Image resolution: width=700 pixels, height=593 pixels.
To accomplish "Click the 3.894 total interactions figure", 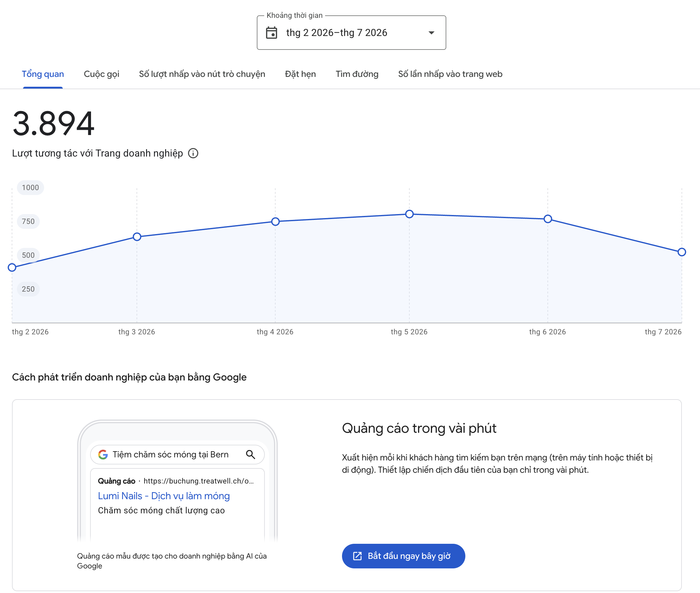I will click(54, 123).
